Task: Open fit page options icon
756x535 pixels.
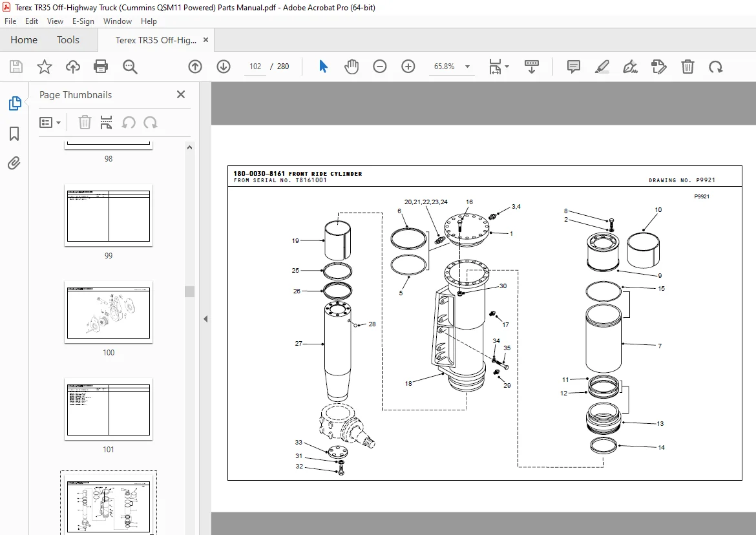Action: 495,67
